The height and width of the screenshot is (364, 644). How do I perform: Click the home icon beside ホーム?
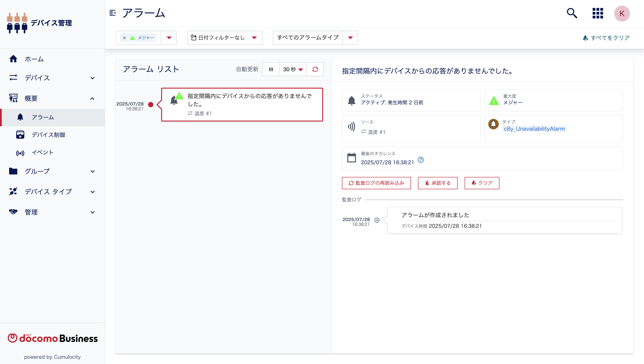tap(13, 59)
